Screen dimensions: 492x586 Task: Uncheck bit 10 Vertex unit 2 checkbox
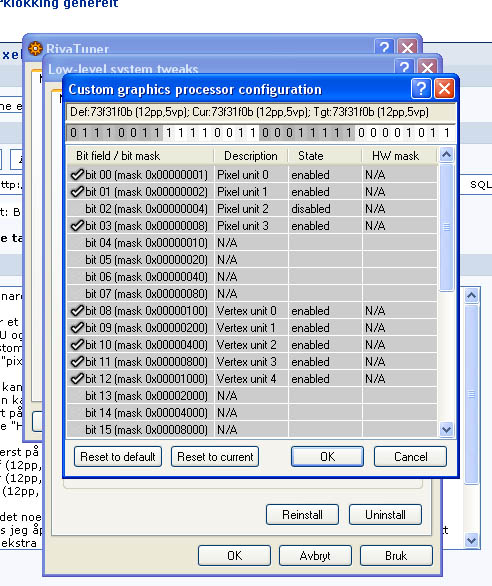point(77,344)
